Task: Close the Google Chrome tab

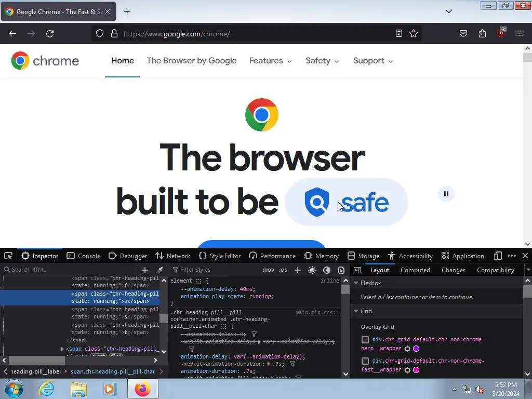Action: click(x=107, y=11)
